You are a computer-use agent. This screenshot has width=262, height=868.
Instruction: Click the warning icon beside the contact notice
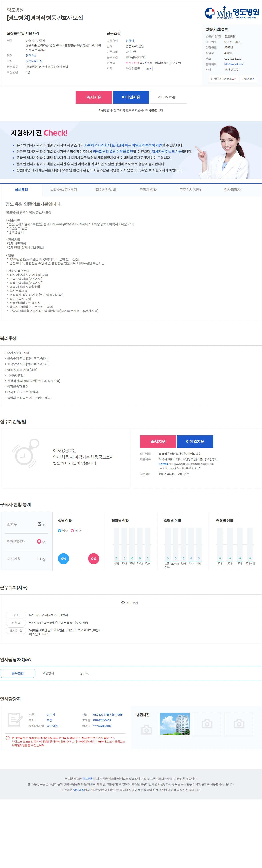7,738
